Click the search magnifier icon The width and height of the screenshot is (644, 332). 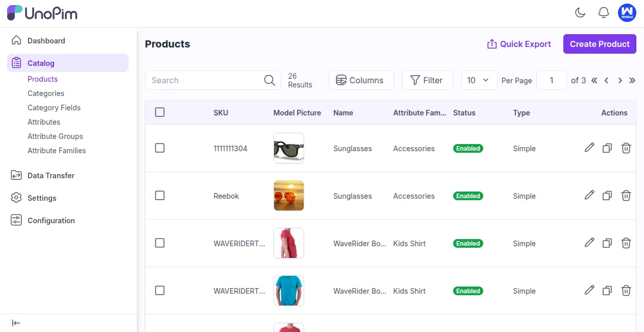pyautogui.click(x=269, y=80)
